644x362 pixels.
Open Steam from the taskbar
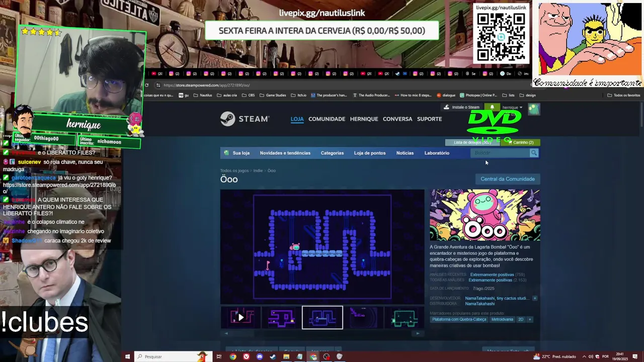(x=273, y=356)
